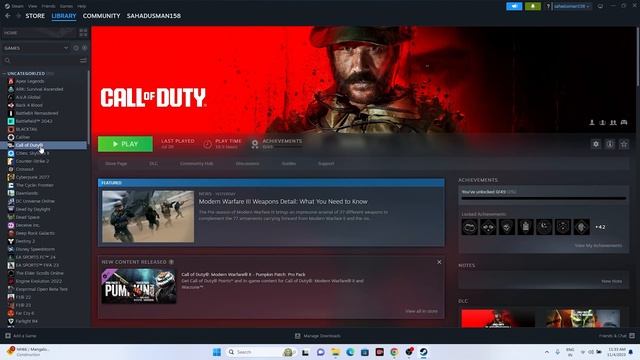Open the SAHADUSMAN158 profile tab

pyautogui.click(x=153, y=16)
